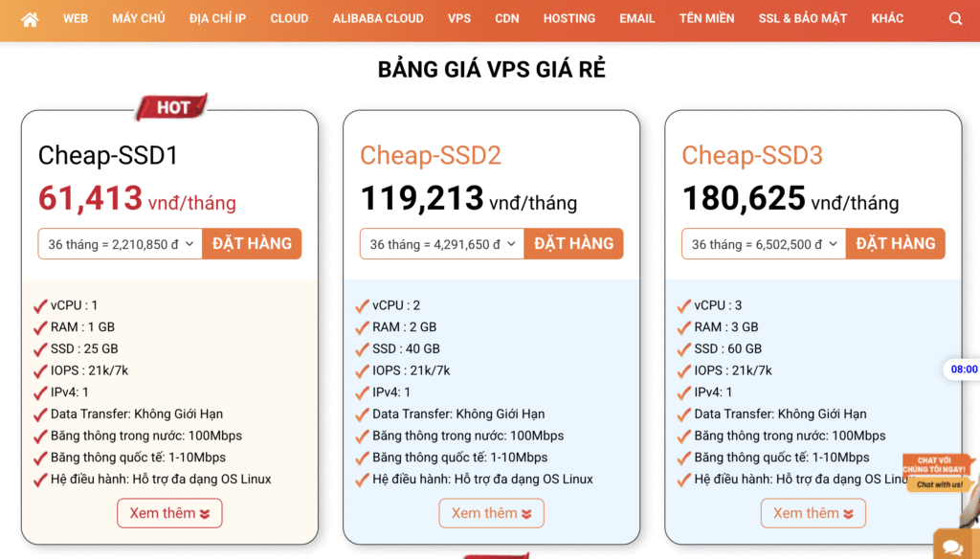Screen dimensions: 980x559
Task: Click ĐẶT HÀNG for Cheap-SSD2
Action: click(x=573, y=243)
